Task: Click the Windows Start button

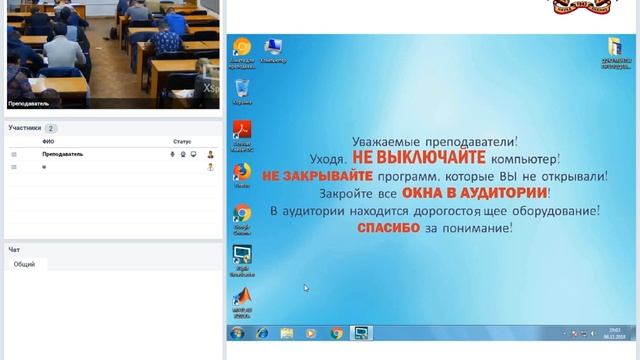Action: [237, 333]
